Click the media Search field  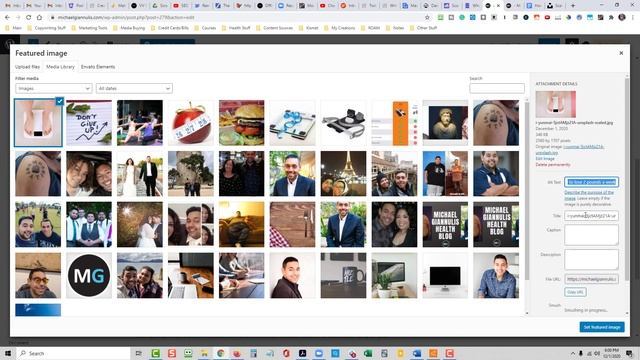point(497,88)
